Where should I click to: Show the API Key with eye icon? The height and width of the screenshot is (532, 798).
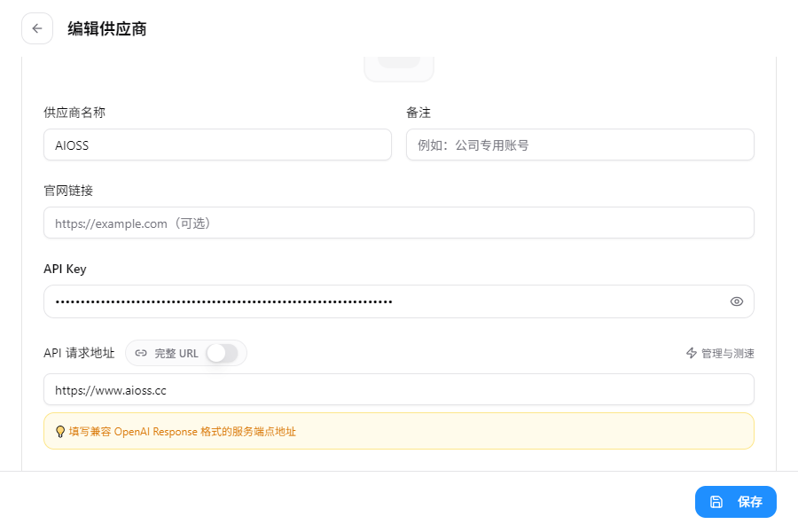pyautogui.click(x=736, y=301)
